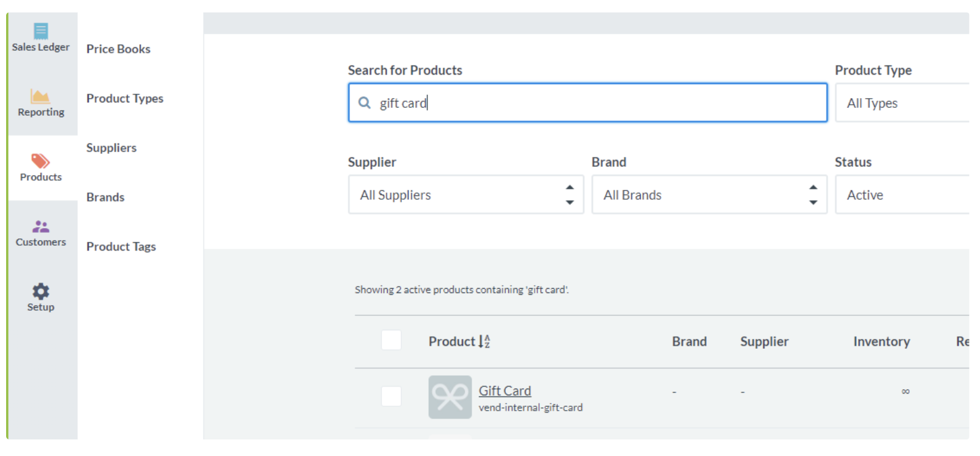Open the Product Type All Types dropdown
Image resolution: width=980 pixels, height=456 pixels.
pos(902,103)
